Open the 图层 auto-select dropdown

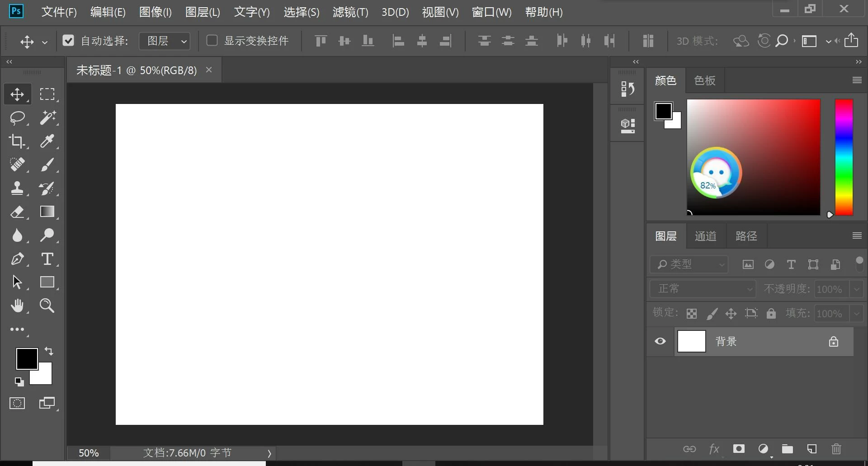point(165,41)
